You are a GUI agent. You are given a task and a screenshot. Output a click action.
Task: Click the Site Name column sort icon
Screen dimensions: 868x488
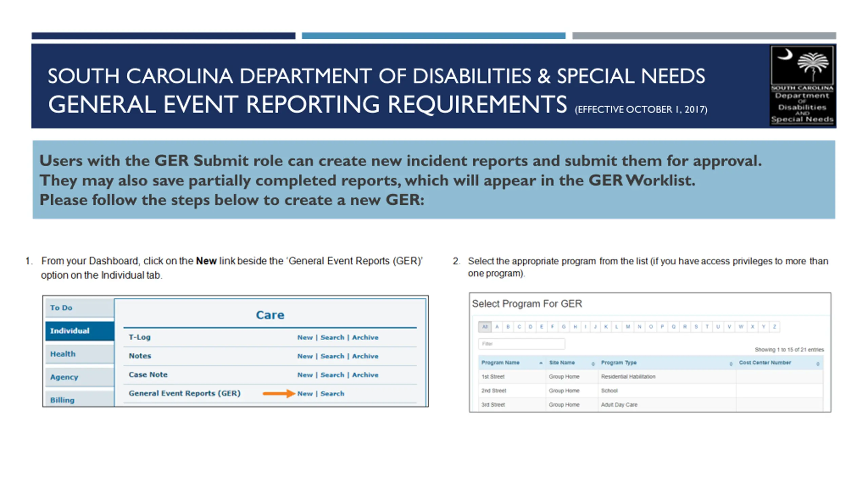pyautogui.click(x=593, y=364)
